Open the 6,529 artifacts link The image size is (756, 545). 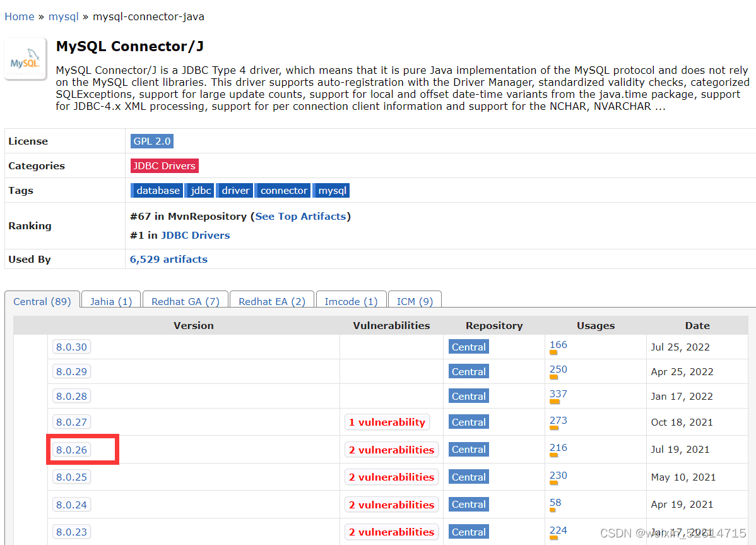[168, 259]
